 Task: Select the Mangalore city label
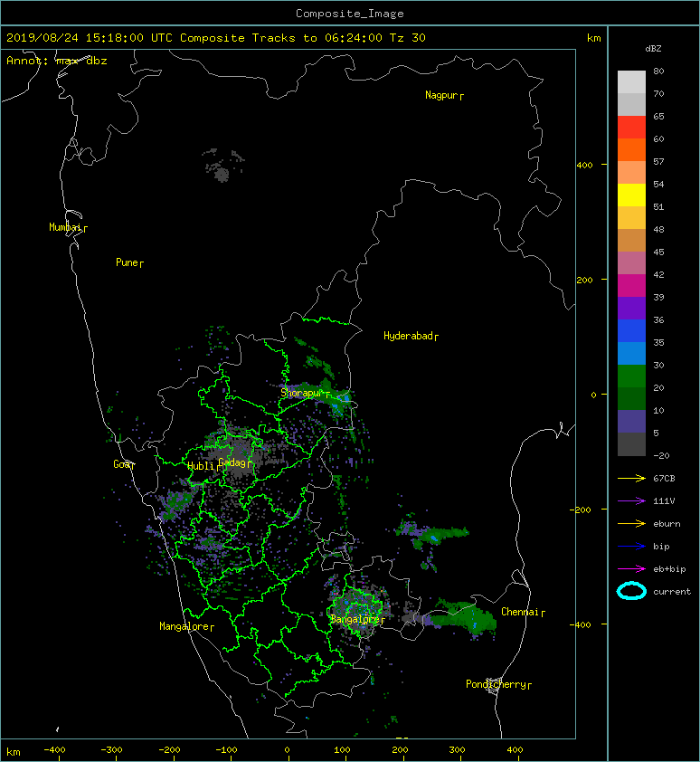186,626
